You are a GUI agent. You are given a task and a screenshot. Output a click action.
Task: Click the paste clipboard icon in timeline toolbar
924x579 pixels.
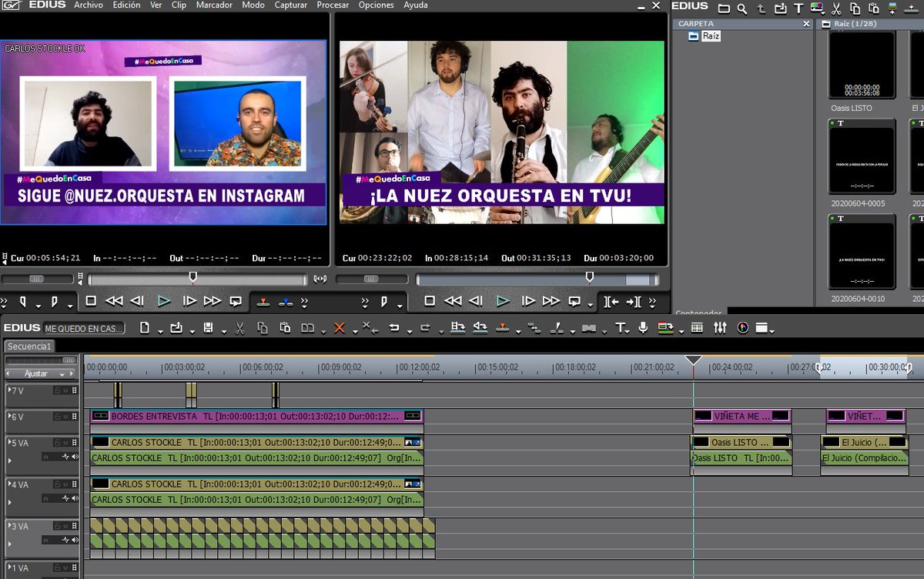285,328
